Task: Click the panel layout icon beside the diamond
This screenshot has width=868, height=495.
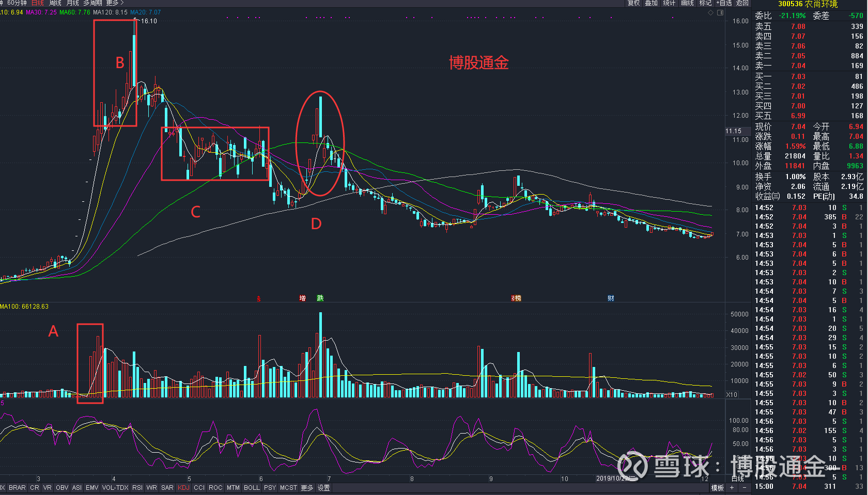Action: point(720,13)
